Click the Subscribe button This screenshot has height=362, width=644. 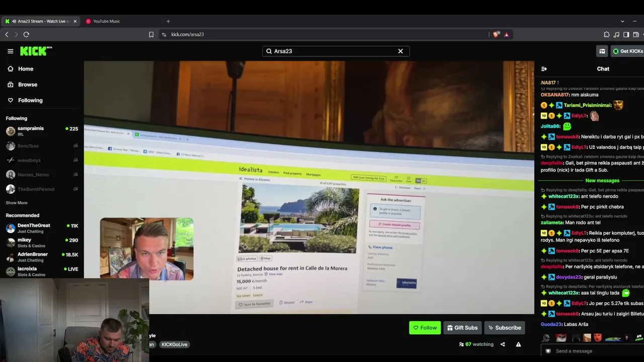pyautogui.click(x=505, y=328)
